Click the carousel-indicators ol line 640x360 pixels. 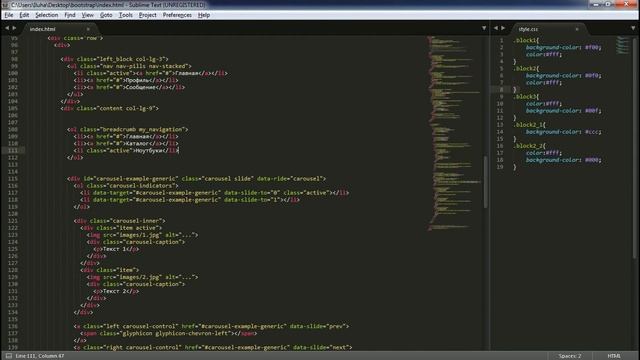[126, 186]
